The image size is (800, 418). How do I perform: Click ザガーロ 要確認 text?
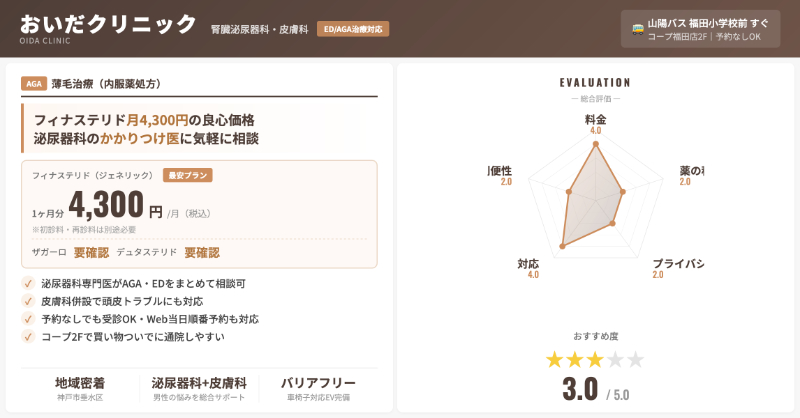pyautogui.click(x=70, y=253)
